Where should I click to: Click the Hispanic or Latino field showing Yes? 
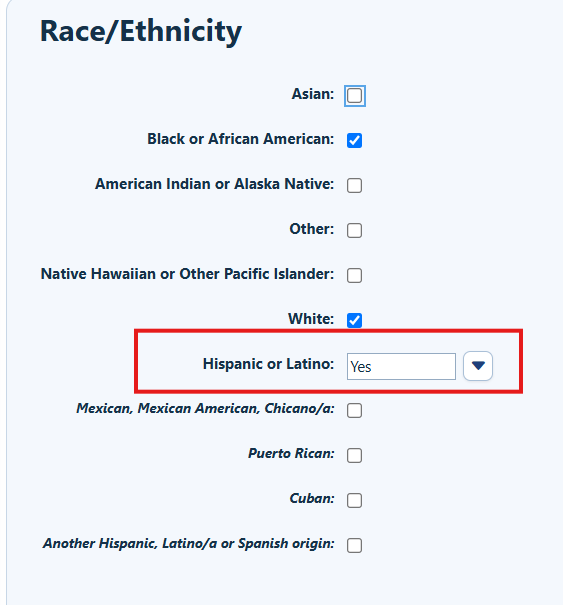tap(401, 367)
